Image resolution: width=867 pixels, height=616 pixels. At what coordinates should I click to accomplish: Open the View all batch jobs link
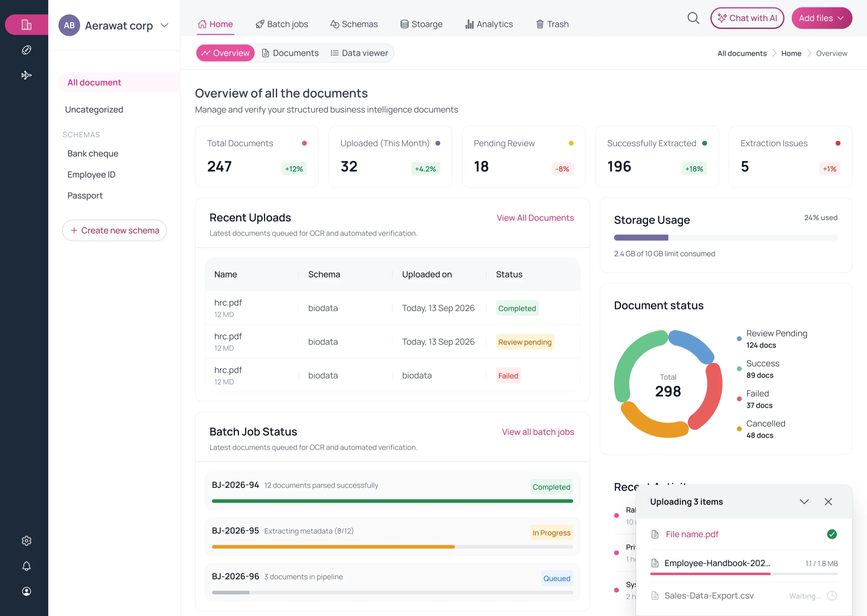538,431
